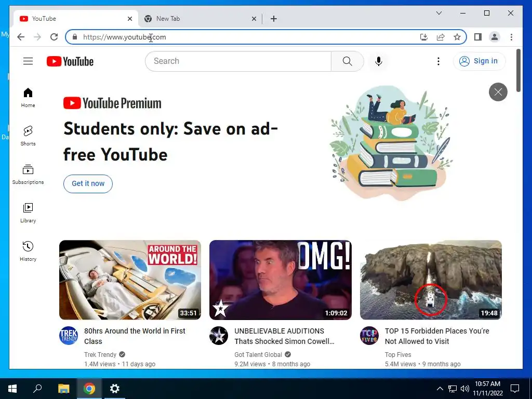The width and height of the screenshot is (532, 399).
Task: Open a new tab with plus button
Action: [x=274, y=19]
